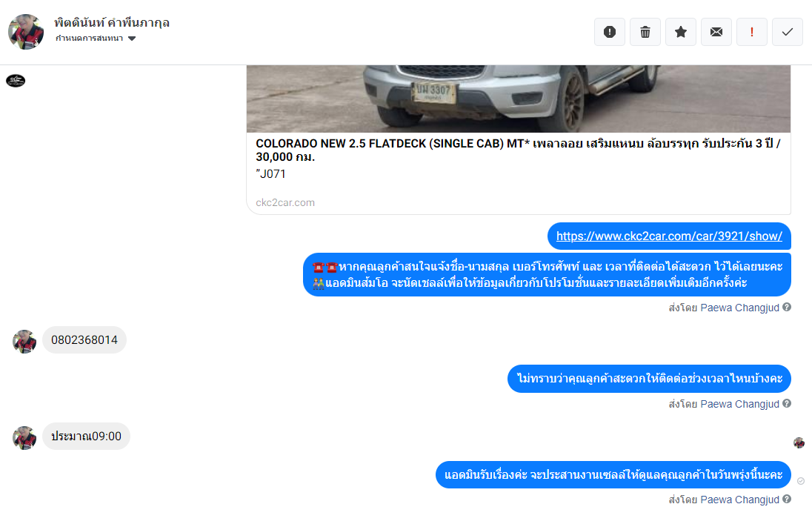This screenshot has height=524, width=812.
Task: Expand the กำหนดการสนทนา dropdown arrow
Action: [132, 39]
